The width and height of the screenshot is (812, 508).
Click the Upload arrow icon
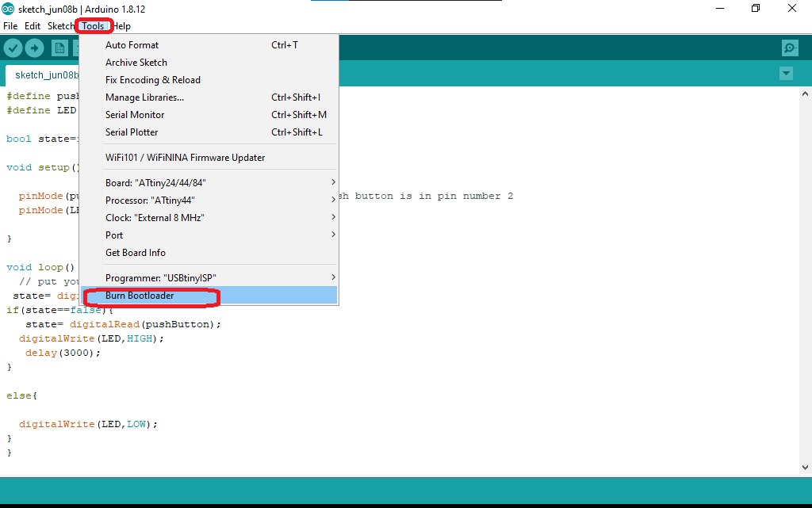[34, 48]
